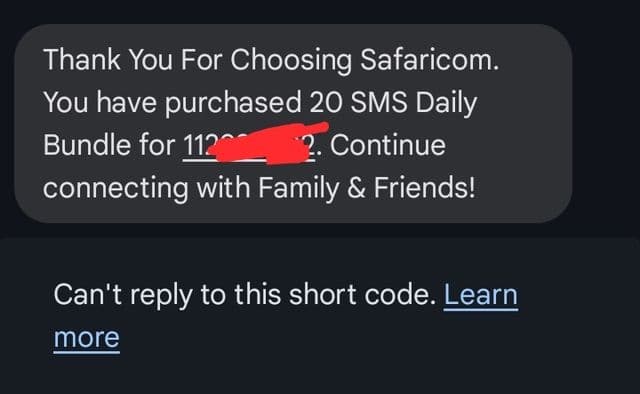Click the 'Bundle for' text
The height and width of the screenshot is (394, 640).
click(x=109, y=145)
